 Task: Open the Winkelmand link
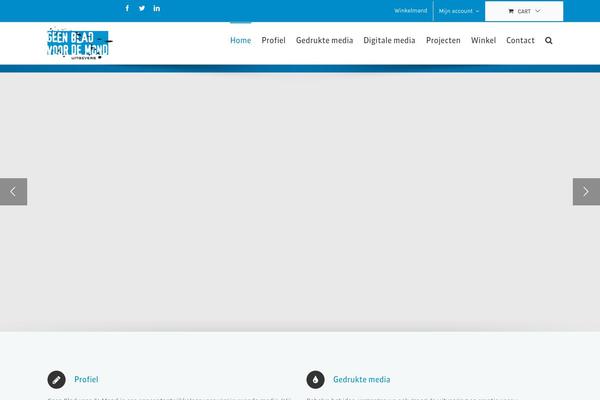[411, 11]
